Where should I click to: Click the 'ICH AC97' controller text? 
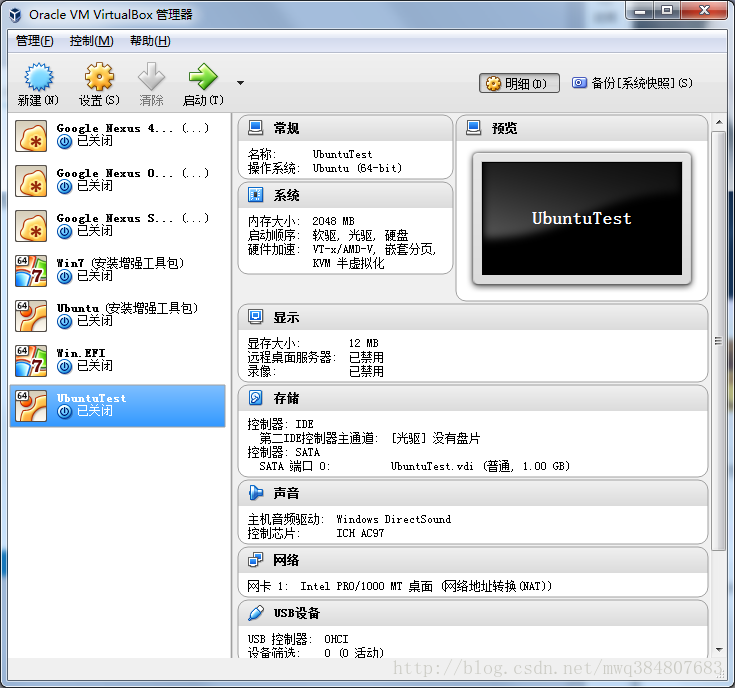coord(360,533)
